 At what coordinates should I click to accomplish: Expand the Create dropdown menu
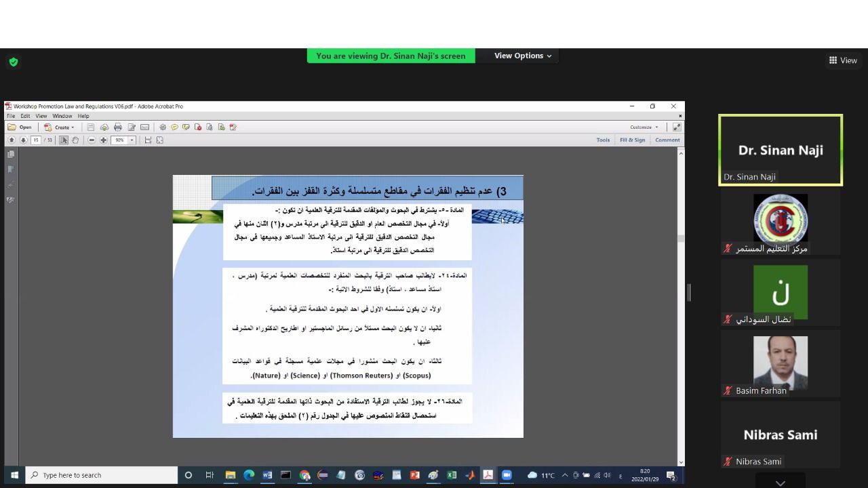click(x=62, y=127)
